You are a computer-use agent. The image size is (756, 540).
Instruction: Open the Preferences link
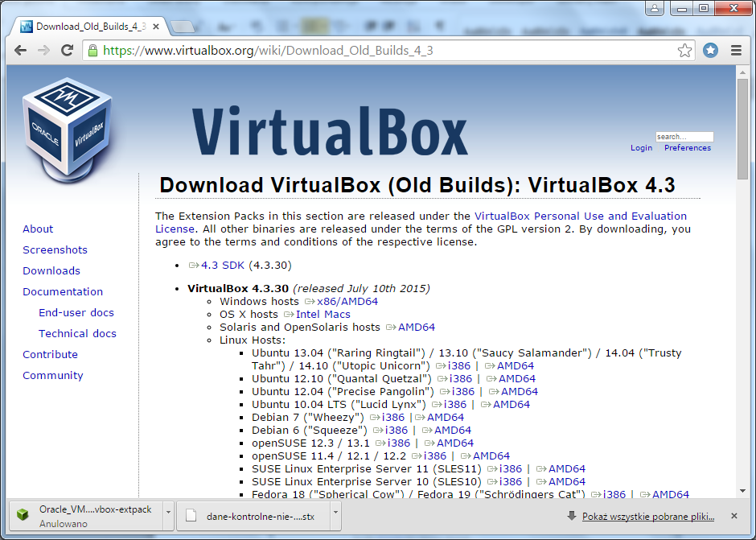click(688, 147)
